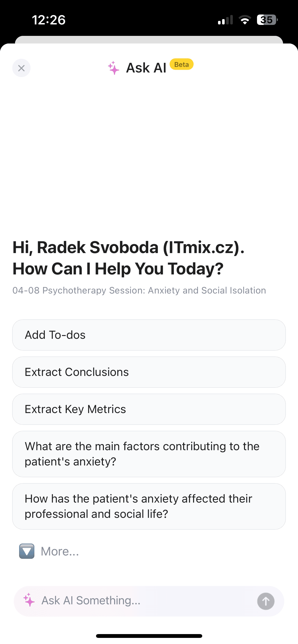This screenshot has width=298, height=644.
Task: Tap the gray background card behind the sheet
Action: (149, 39)
